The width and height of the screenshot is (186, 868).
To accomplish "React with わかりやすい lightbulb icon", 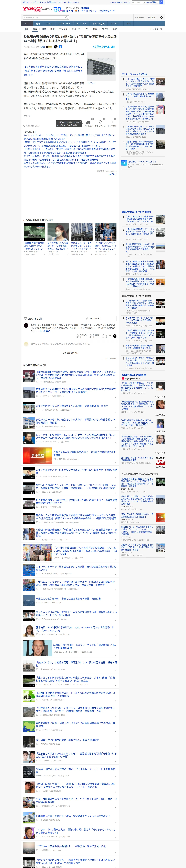I will (x=100, y=123).
